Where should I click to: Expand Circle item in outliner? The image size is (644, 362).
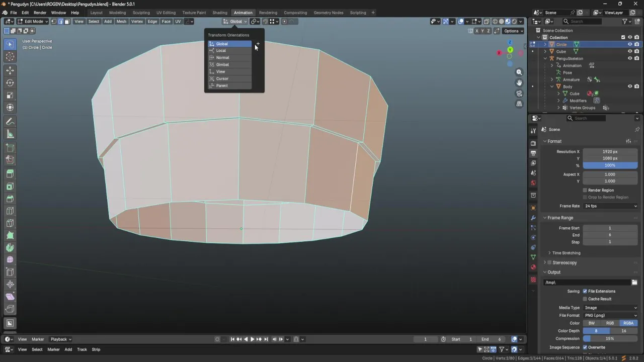click(545, 44)
